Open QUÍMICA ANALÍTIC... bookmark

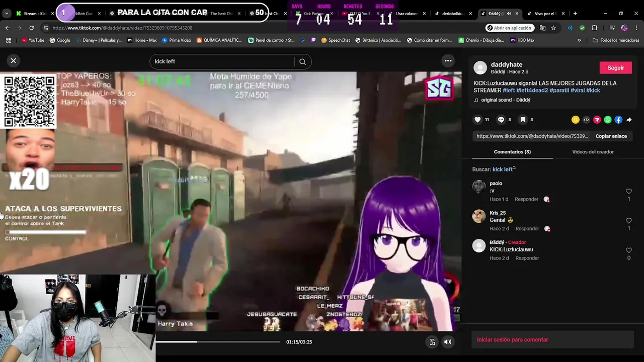(219, 40)
